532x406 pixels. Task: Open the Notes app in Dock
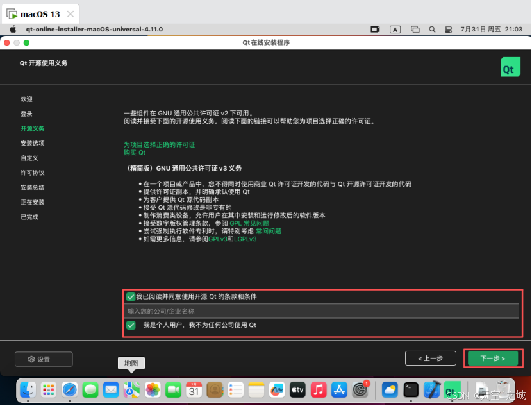(256, 390)
